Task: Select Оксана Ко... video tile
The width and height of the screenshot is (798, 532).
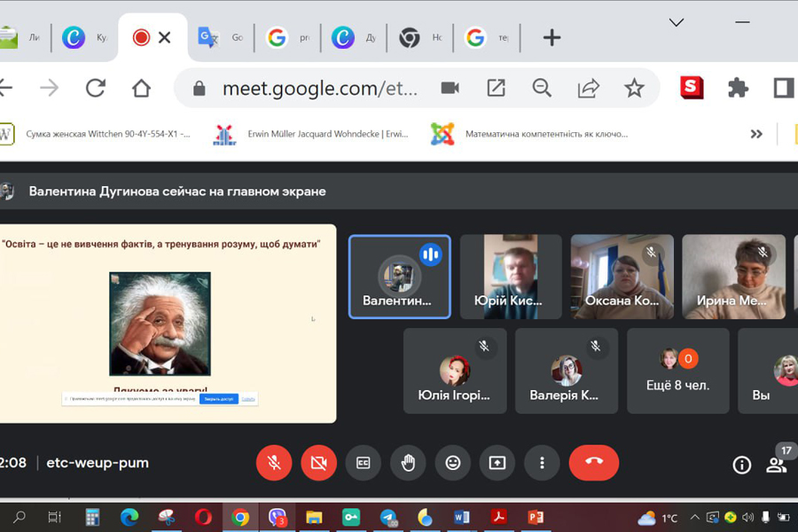Action: coord(622,277)
